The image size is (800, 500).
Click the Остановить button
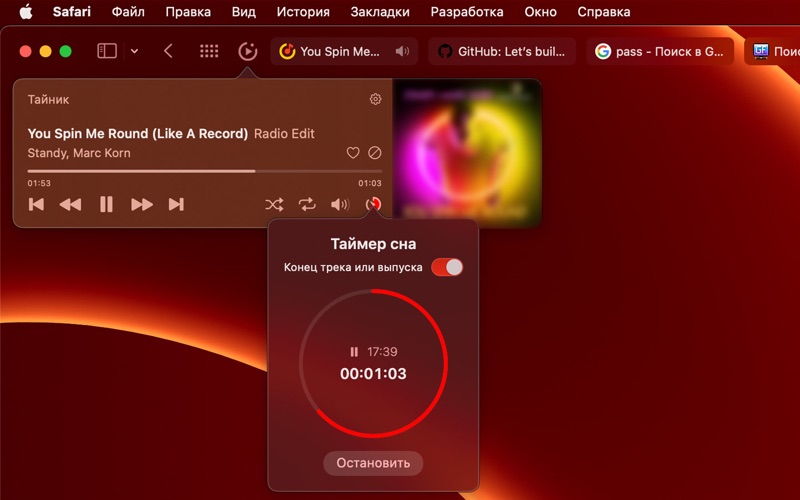[373, 463]
